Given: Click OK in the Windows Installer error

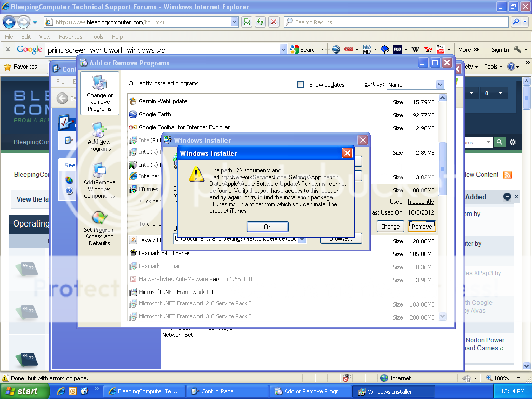Looking at the screenshot, I should pos(268,227).
